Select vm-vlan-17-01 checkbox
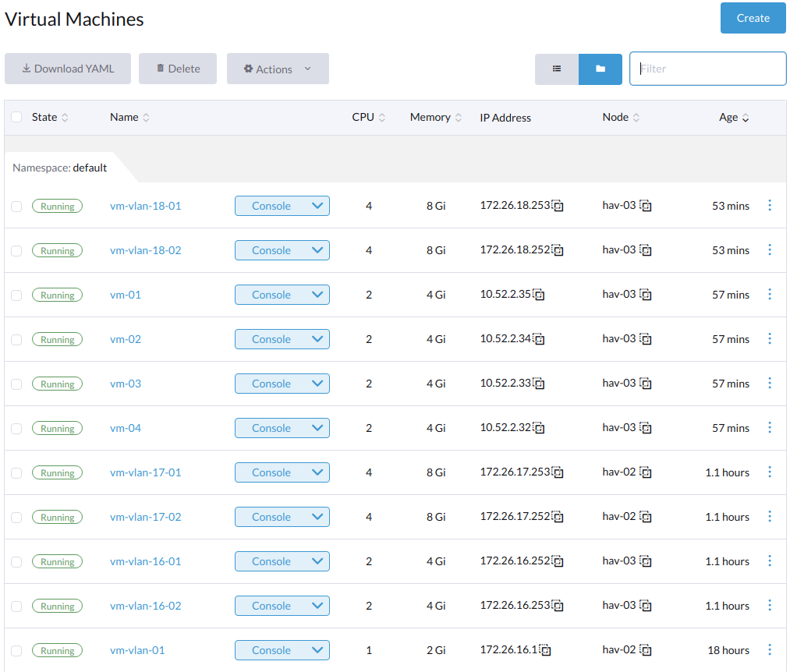 point(16,473)
